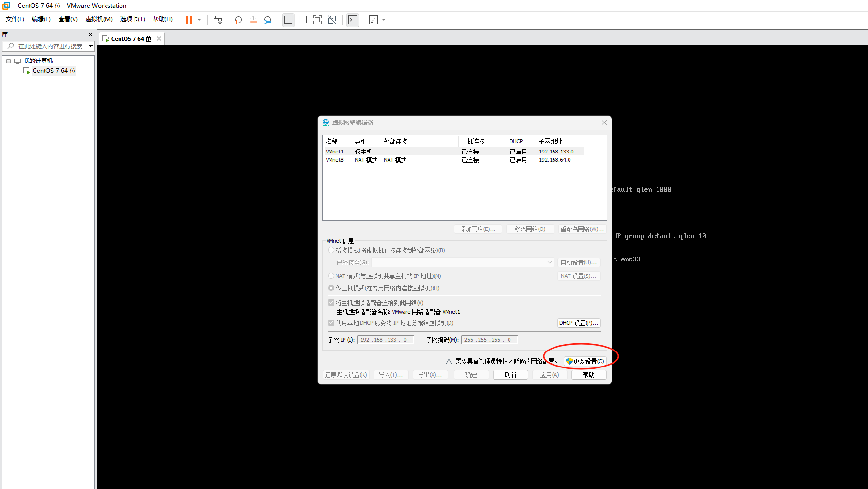Viewport: 868px width, 489px height.
Task: Switch to Unity mode
Action: click(x=332, y=20)
